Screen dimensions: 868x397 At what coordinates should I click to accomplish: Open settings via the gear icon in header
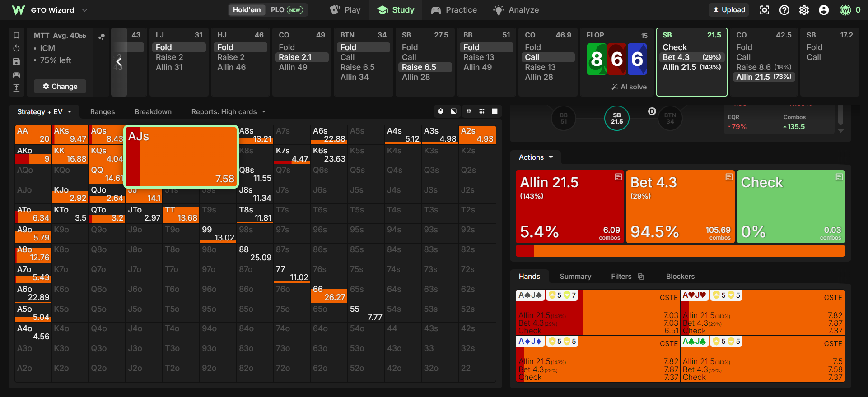[804, 10]
